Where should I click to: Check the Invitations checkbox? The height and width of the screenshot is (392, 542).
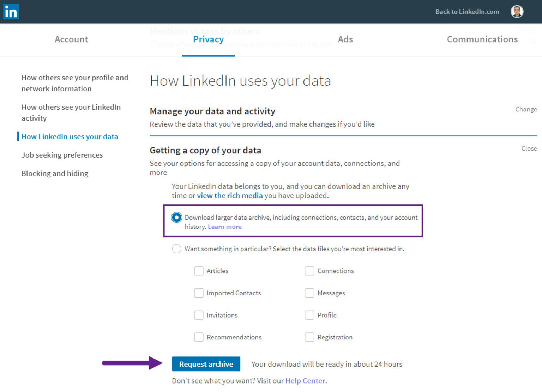pos(199,315)
